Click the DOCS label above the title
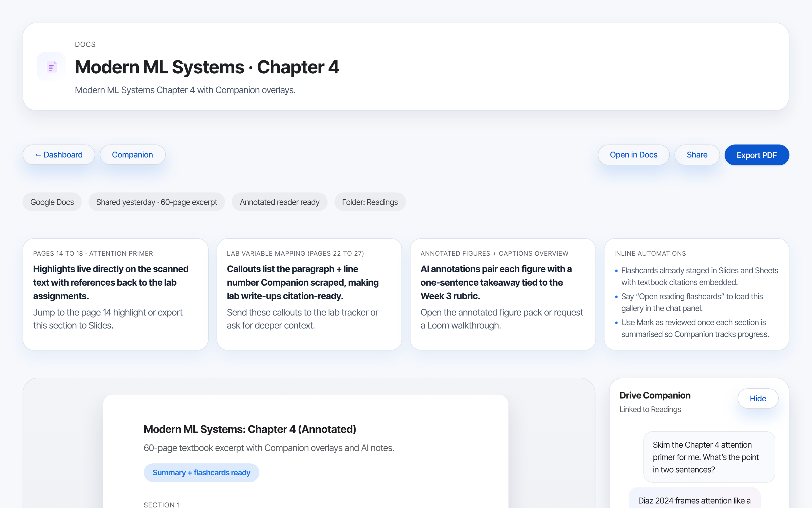The image size is (812, 508). click(x=85, y=44)
